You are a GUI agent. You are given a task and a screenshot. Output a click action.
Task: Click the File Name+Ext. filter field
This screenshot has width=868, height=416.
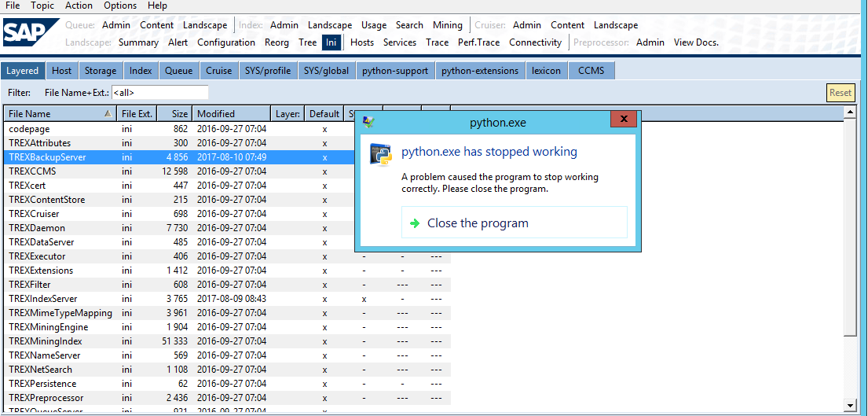pyautogui.click(x=160, y=93)
